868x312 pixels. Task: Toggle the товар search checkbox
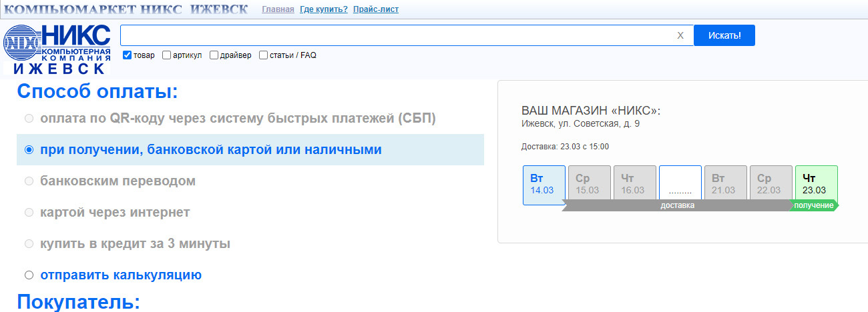tap(128, 55)
